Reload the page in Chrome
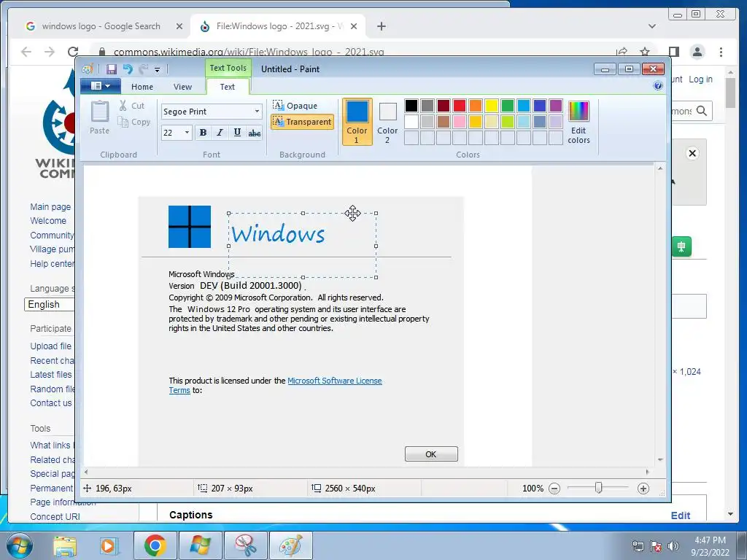The height and width of the screenshot is (560, 747). click(x=73, y=52)
